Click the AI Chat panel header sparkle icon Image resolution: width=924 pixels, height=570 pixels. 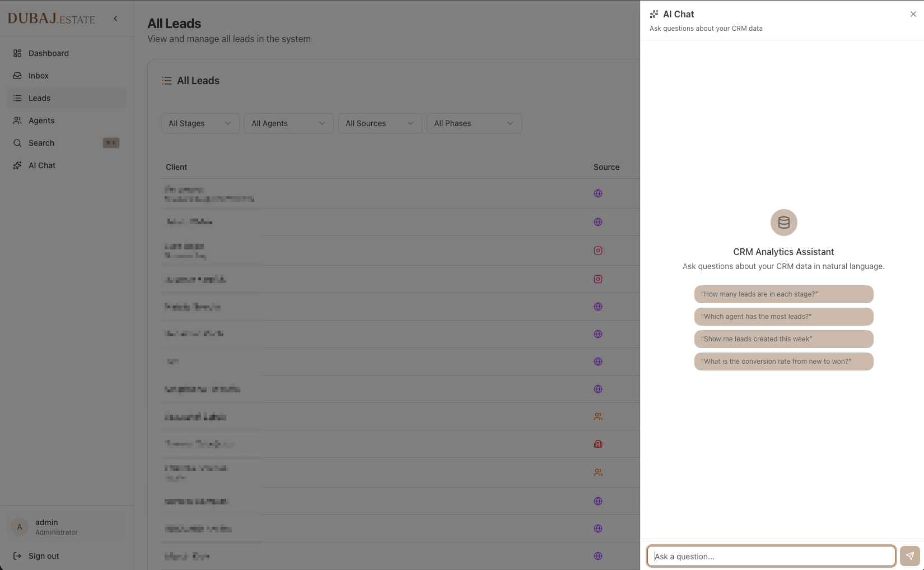(654, 14)
